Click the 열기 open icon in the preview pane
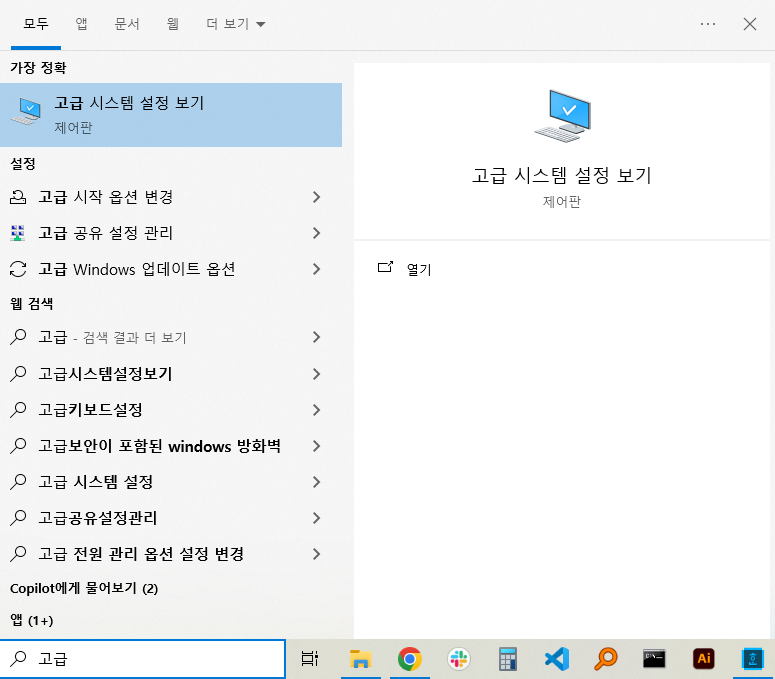This screenshot has height=679, width=775. pos(385,267)
